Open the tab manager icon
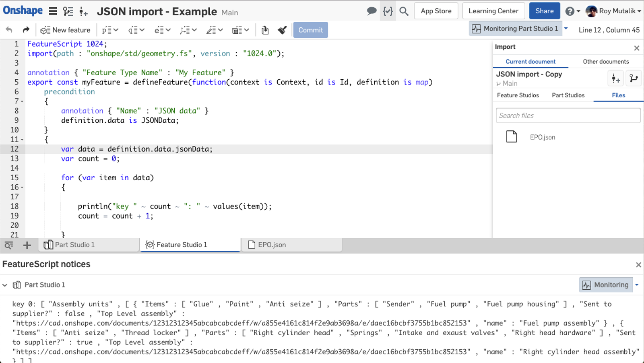Image resolution: width=644 pixels, height=363 pixels. (9, 245)
